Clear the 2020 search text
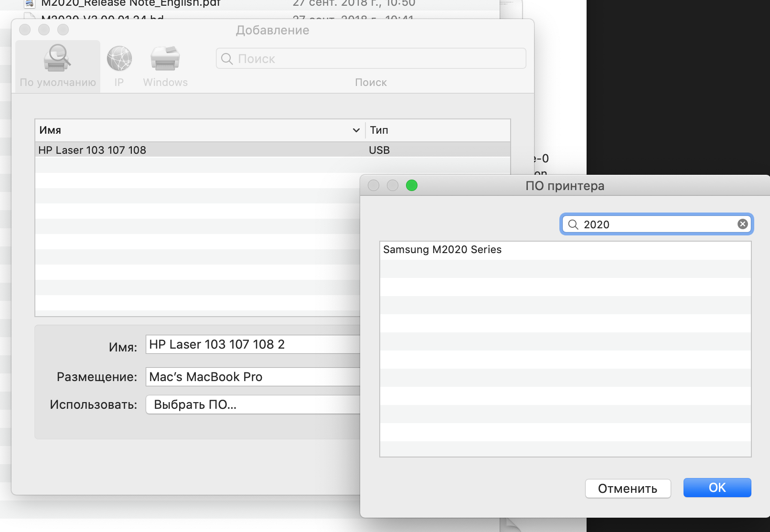Screen dimensions: 770x532 pyautogui.click(x=742, y=224)
